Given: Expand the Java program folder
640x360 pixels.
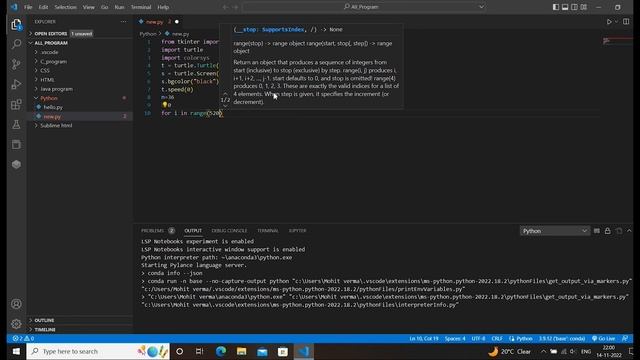Looking at the screenshot, I should tap(56, 89).
